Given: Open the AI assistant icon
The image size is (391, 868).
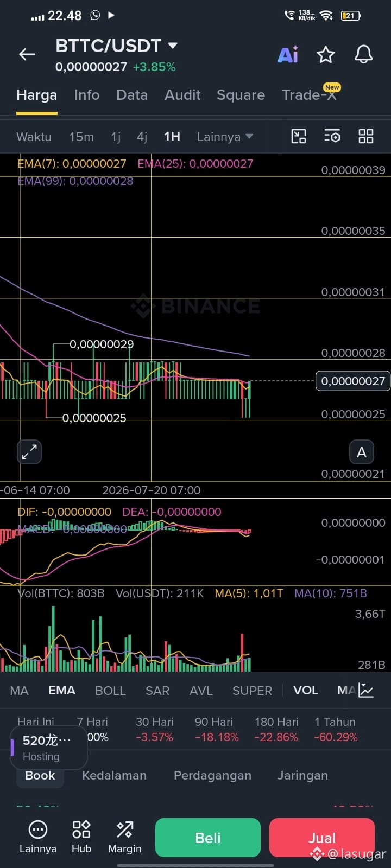Looking at the screenshot, I should (x=288, y=54).
